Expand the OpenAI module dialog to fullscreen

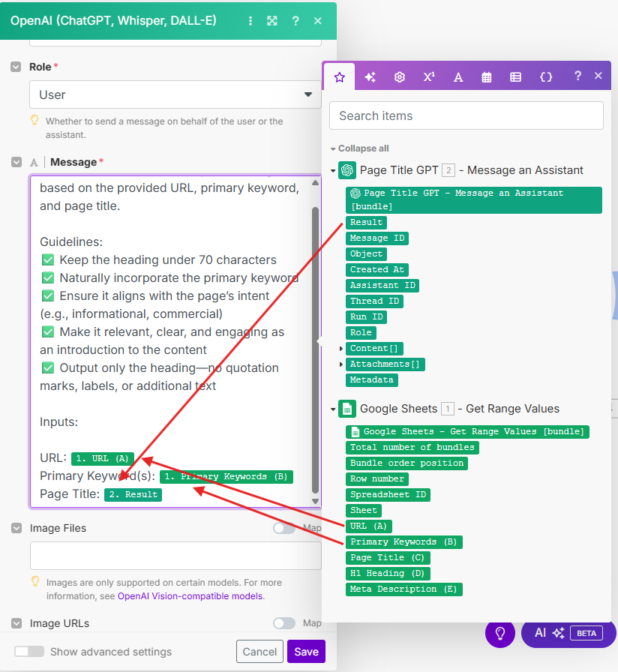tap(272, 20)
